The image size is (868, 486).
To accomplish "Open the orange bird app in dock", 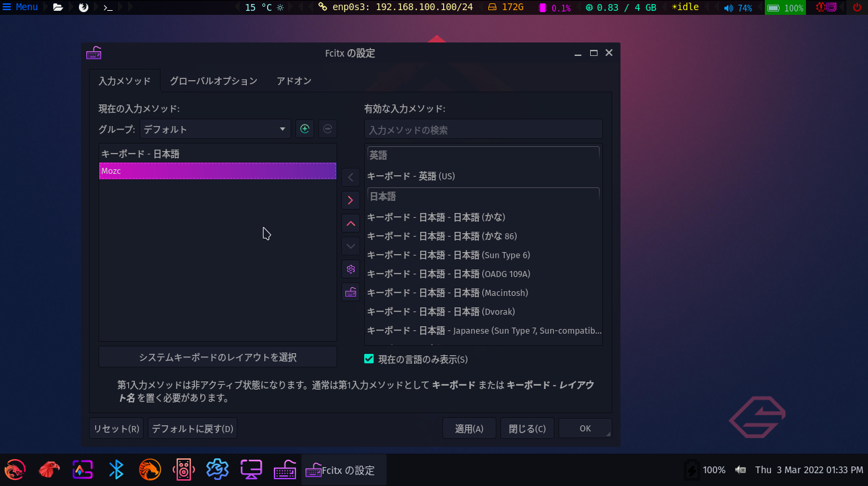I will [150, 469].
